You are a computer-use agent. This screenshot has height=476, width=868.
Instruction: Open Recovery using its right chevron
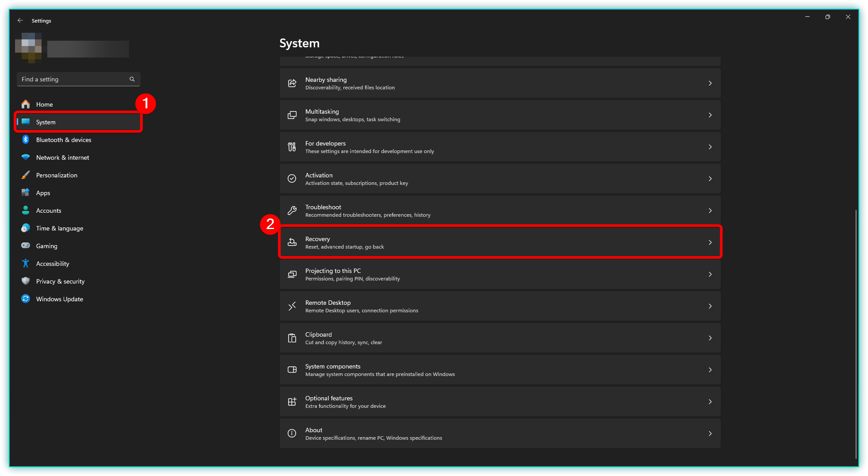coord(710,242)
